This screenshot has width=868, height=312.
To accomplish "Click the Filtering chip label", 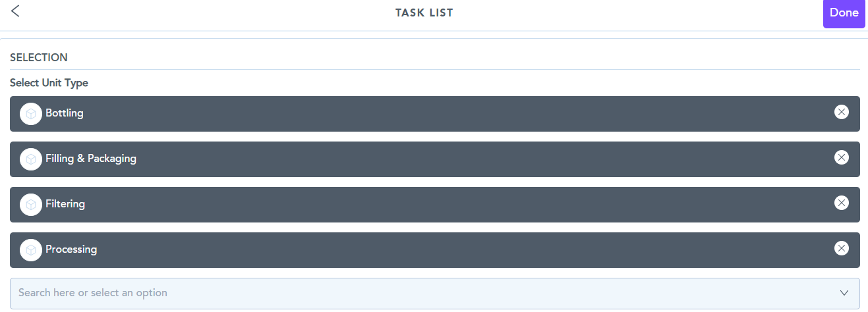I will (65, 204).
